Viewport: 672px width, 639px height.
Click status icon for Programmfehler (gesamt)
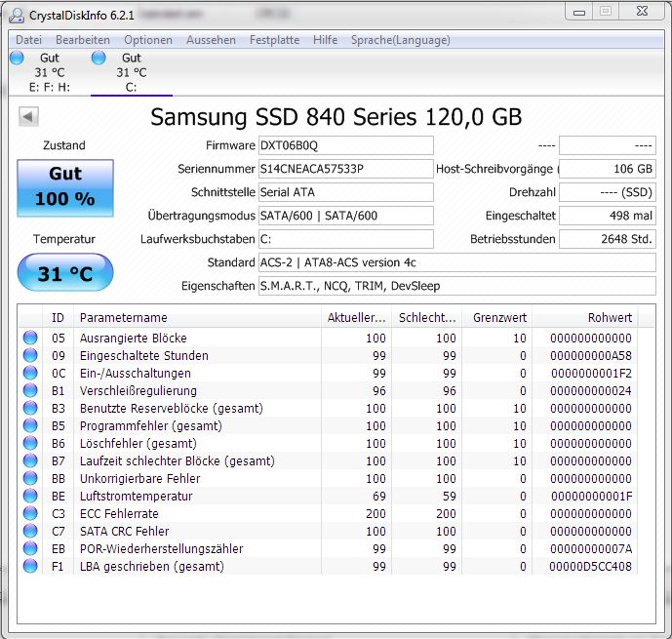pyautogui.click(x=30, y=425)
